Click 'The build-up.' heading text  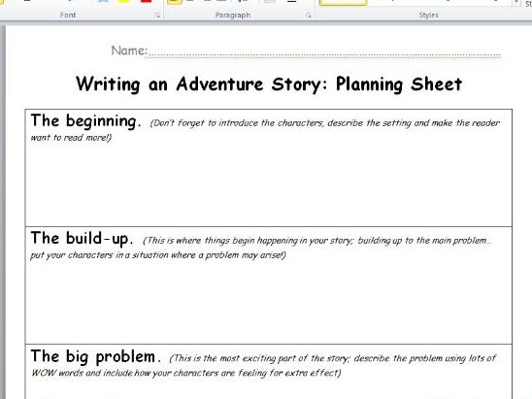click(82, 239)
